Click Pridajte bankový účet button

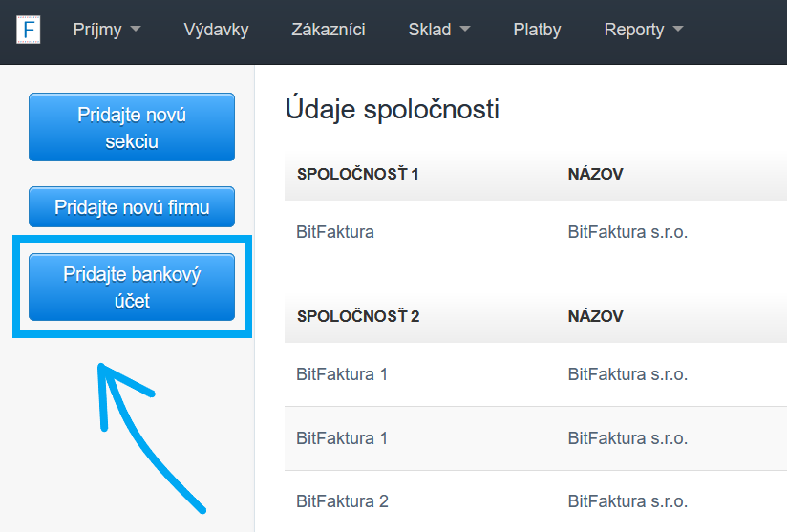[x=132, y=287]
